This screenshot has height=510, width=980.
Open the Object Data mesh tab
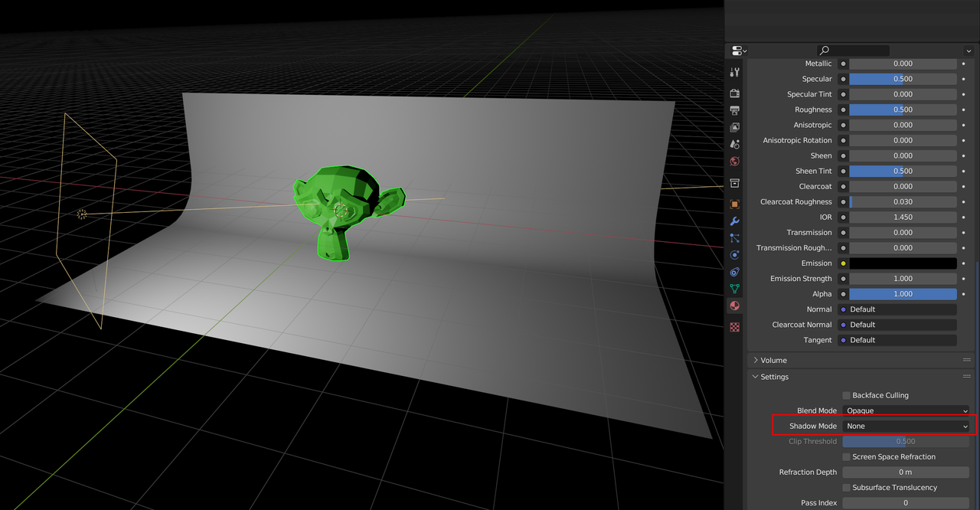tap(735, 289)
